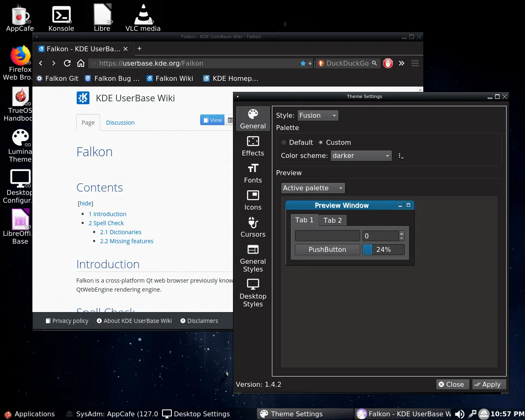
Task: Click the Close button in Theme Settings
Action: coord(452,384)
